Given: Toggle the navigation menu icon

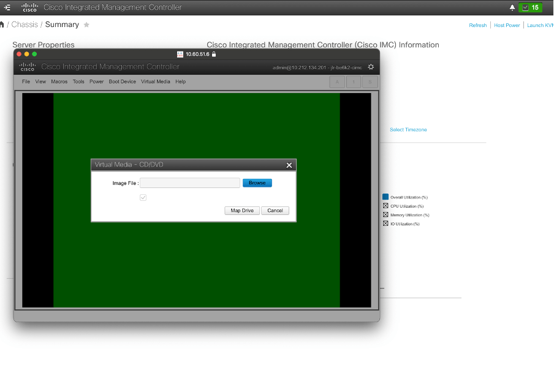Looking at the screenshot, I should pyautogui.click(x=7, y=7).
